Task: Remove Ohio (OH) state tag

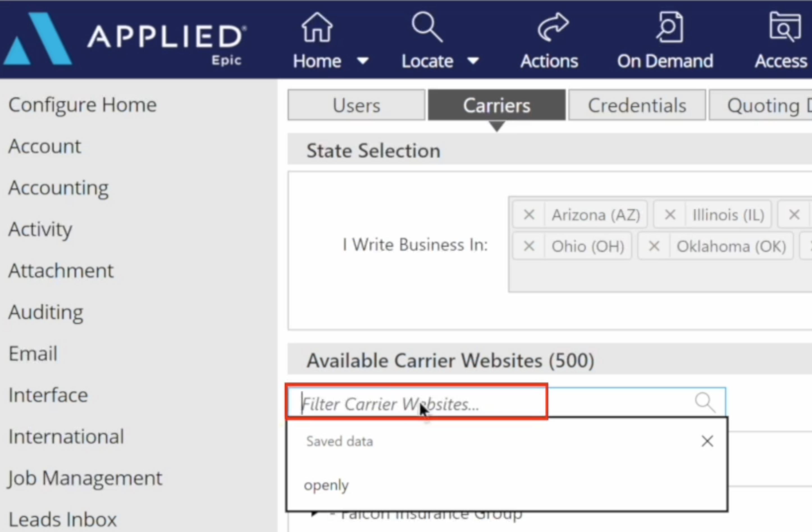Action: (x=529, y=246)
